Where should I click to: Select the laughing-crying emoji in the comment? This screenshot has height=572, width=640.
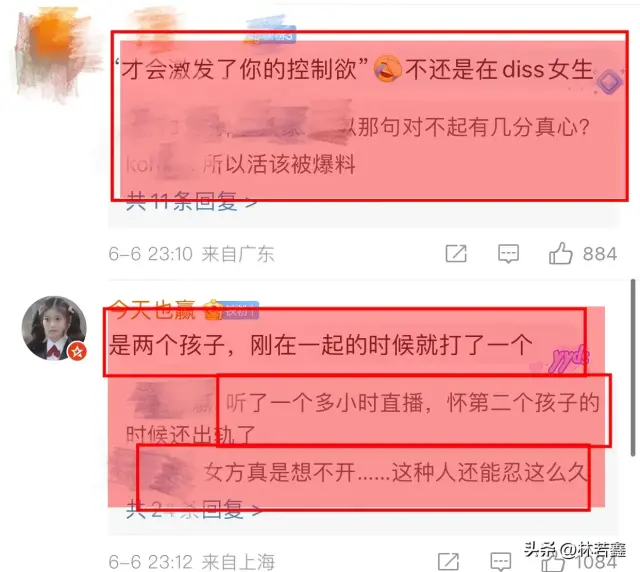click(x=387, y=69)
